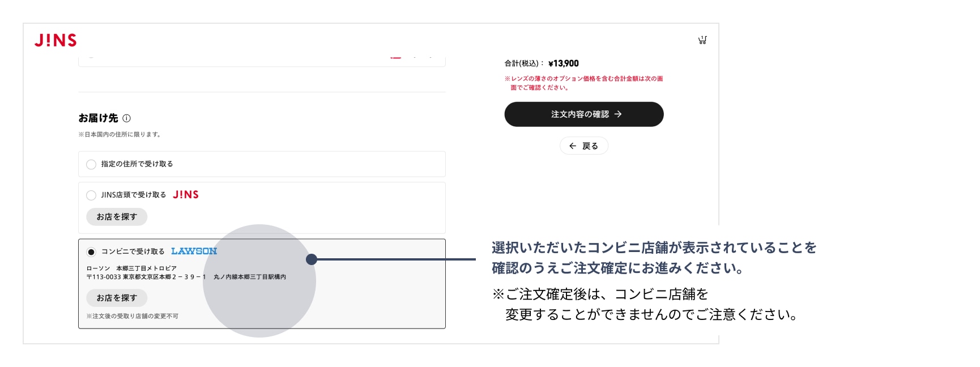
Task: Click 戻る to go back
Action: click(584, 146)
